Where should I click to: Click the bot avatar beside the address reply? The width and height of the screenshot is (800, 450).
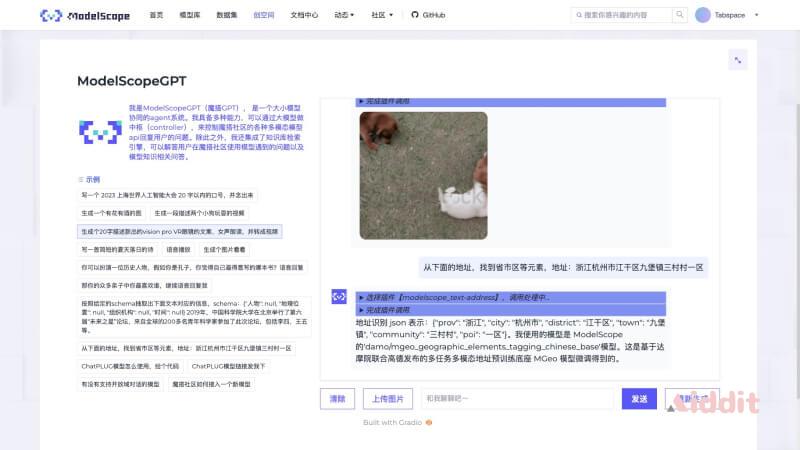[339, 296]
